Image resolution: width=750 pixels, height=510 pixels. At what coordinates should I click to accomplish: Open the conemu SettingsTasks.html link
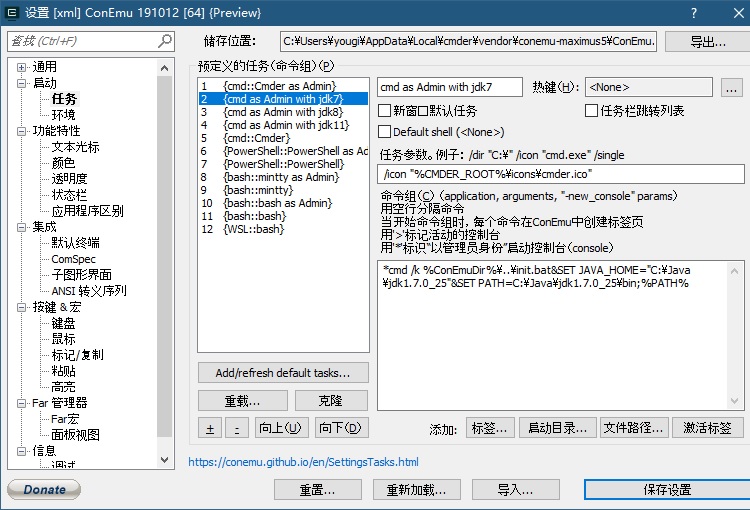coord(303,463)
